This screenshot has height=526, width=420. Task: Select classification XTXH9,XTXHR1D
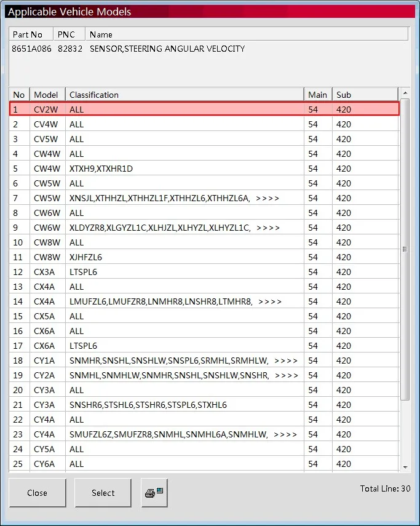click(x=101, y=169)
